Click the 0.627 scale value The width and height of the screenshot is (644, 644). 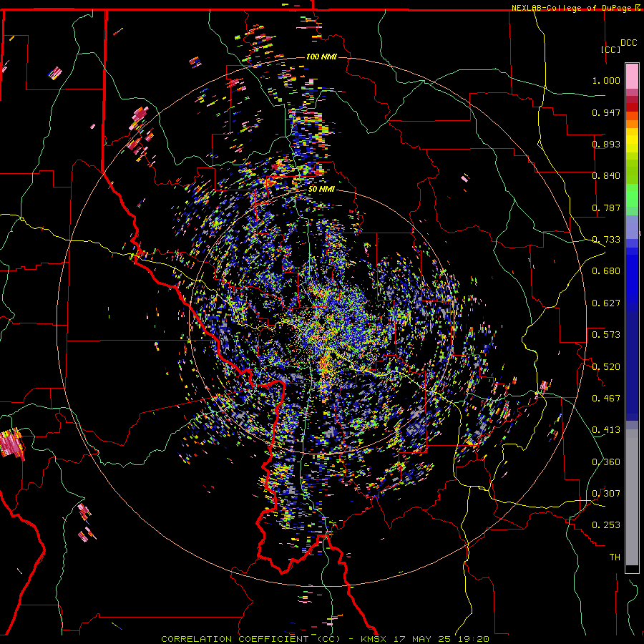pyautogui.click(x=606, y=303)
